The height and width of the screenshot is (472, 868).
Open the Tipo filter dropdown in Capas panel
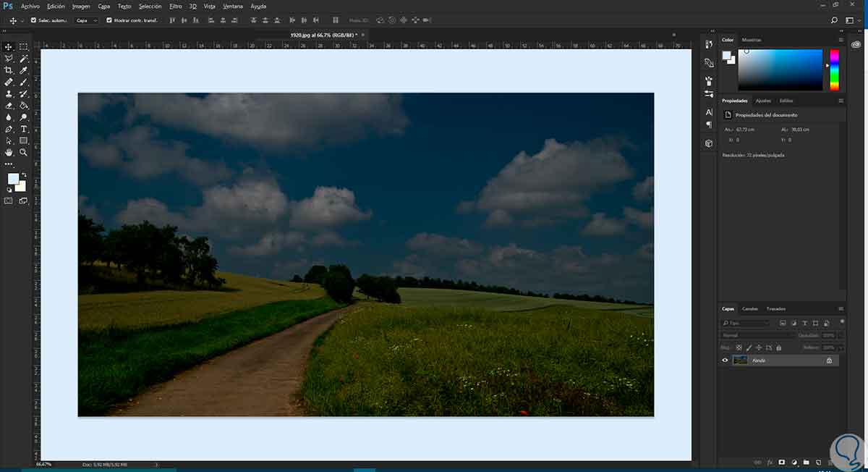point(746,323)
